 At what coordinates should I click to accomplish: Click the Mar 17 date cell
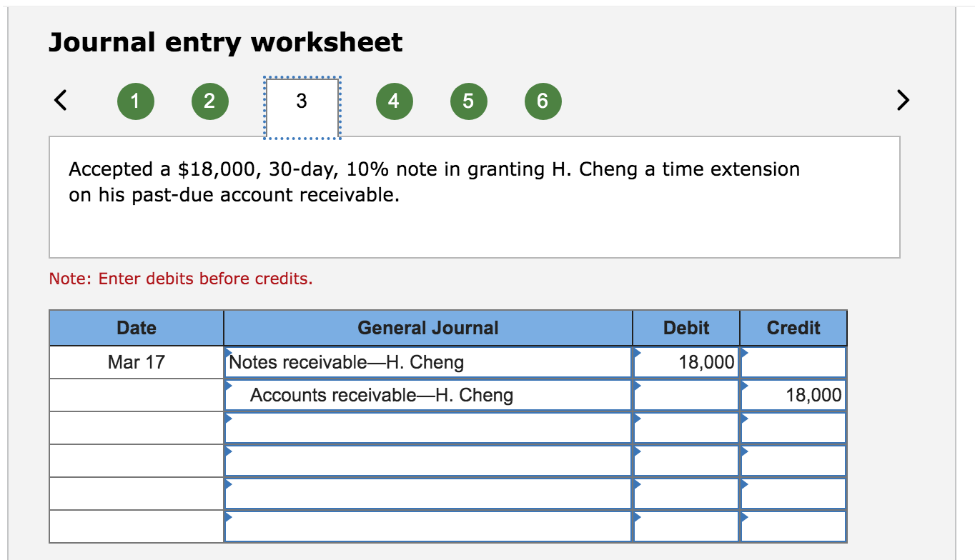click(x=136, y=362)
